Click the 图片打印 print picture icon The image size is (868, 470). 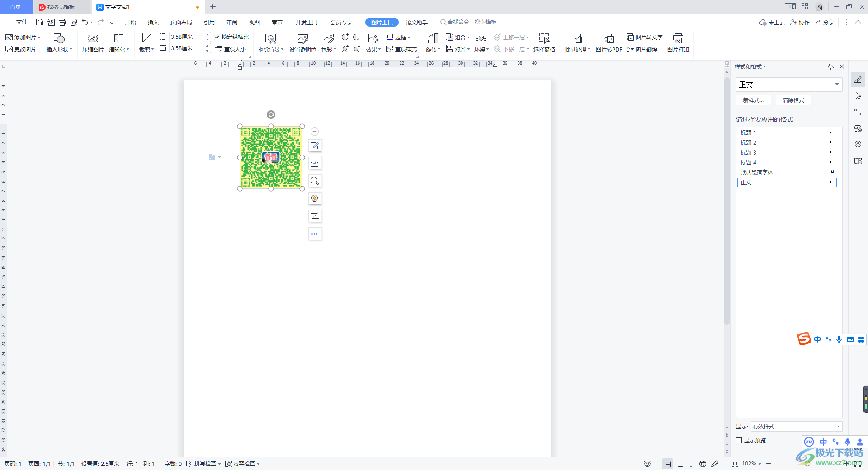(678, 39)
